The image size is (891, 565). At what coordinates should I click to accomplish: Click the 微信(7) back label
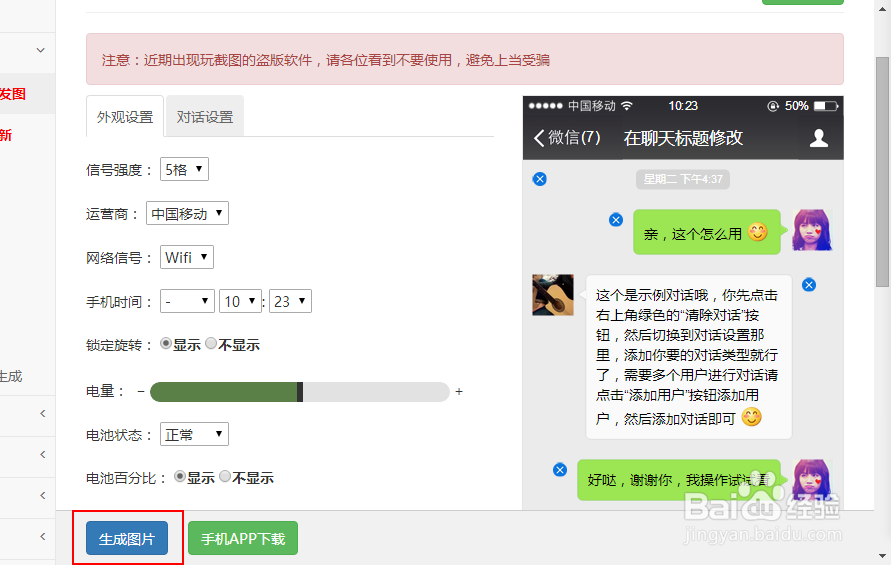pos(574,138)
